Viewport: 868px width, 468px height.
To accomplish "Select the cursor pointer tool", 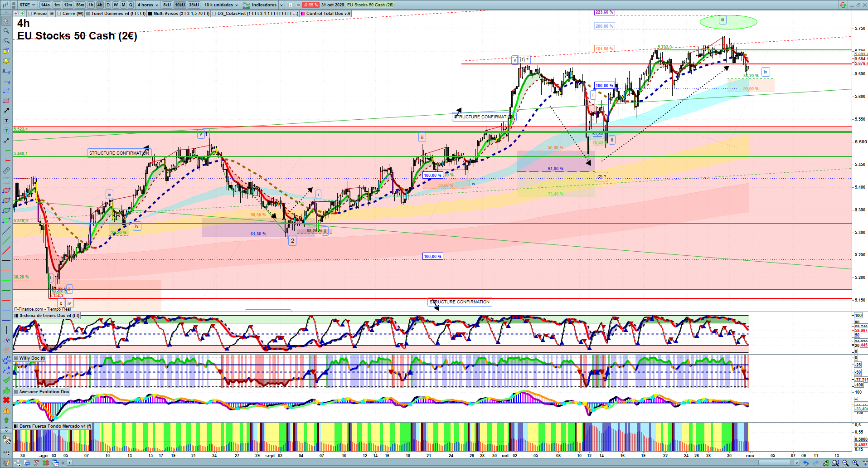I will 6,21.
